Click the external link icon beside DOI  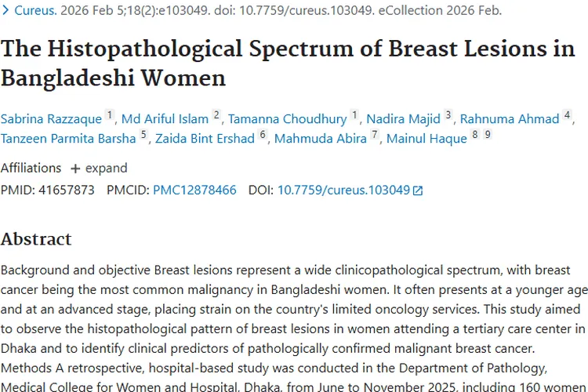(418, 191)
